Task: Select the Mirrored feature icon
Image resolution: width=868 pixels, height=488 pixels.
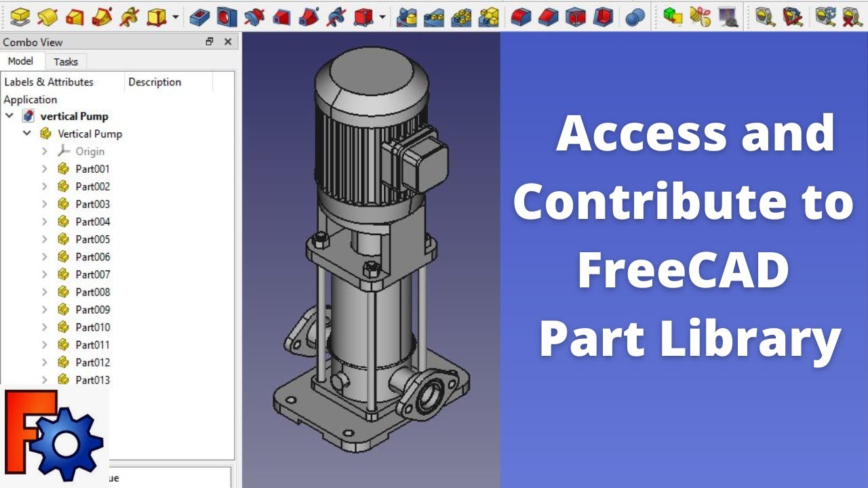Action: click(x=406, y=16)
